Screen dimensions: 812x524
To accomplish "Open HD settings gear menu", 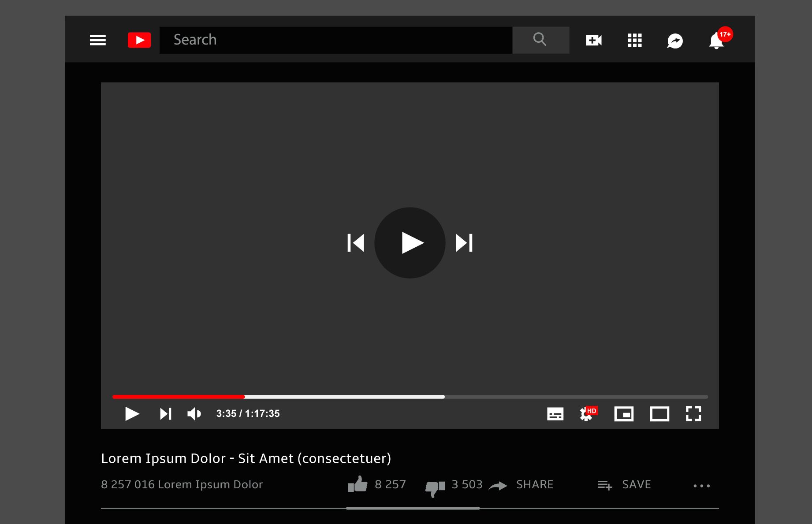I will pos(588,413).
